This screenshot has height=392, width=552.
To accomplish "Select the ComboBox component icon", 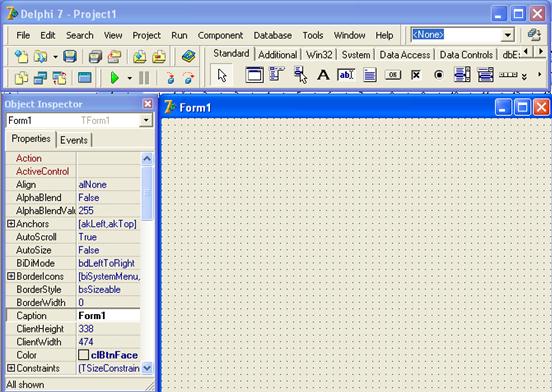I will pyautogui.click(x=485, y=75).
